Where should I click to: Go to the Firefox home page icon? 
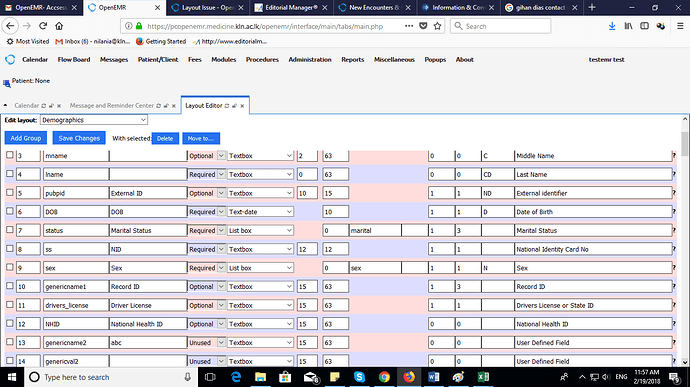click(x=59, y=26)
